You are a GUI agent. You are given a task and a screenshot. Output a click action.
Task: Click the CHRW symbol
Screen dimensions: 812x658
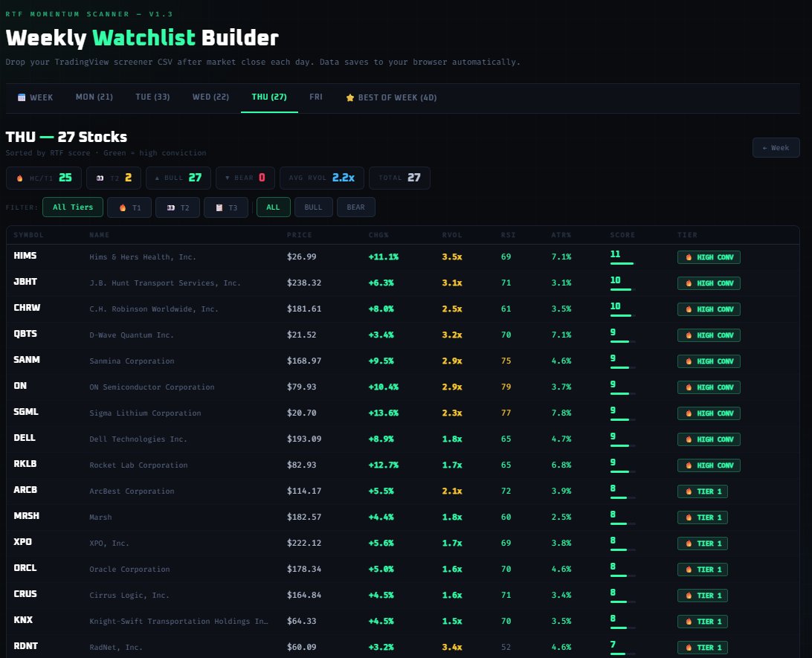pos(27,308)
